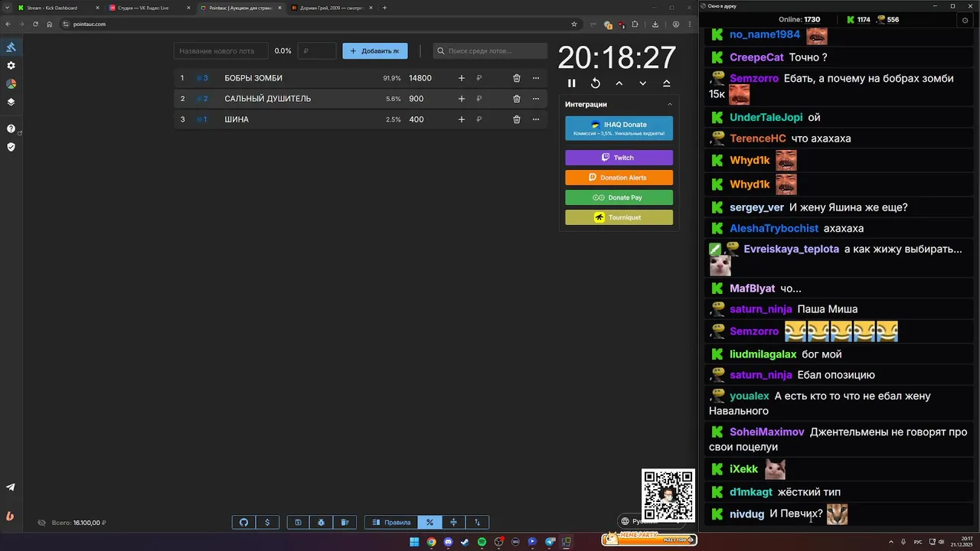Toggle the sort arrows button
The height and width of the screenshot is (551, 980).
coord(477,523)
